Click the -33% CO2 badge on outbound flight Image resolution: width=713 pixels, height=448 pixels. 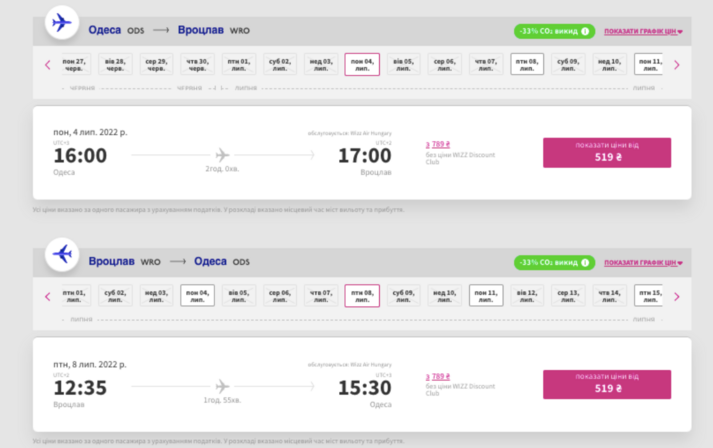pyautogui.click(x=547, y=31)
